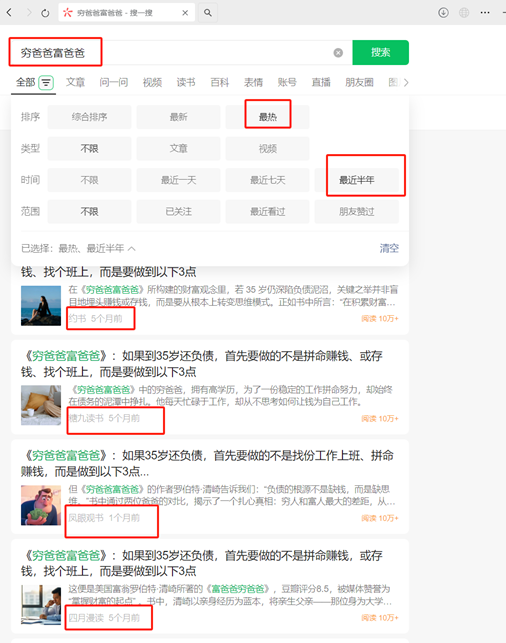Focus the 穷爸爸富爸爸 search input field
The image size is (506, 643).
click(x=180, y=52)
